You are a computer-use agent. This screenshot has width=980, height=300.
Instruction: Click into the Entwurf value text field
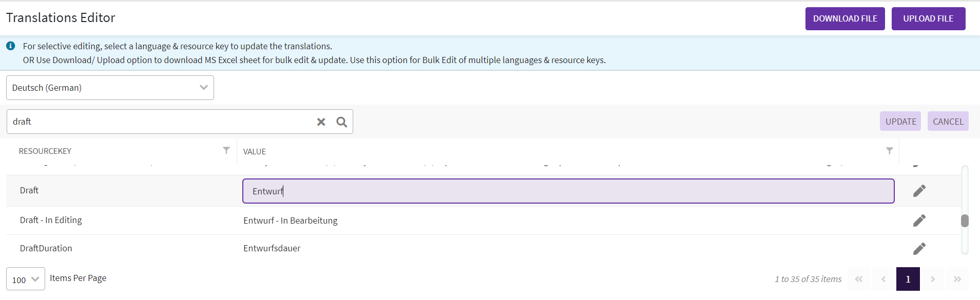[x=568, y=191]
